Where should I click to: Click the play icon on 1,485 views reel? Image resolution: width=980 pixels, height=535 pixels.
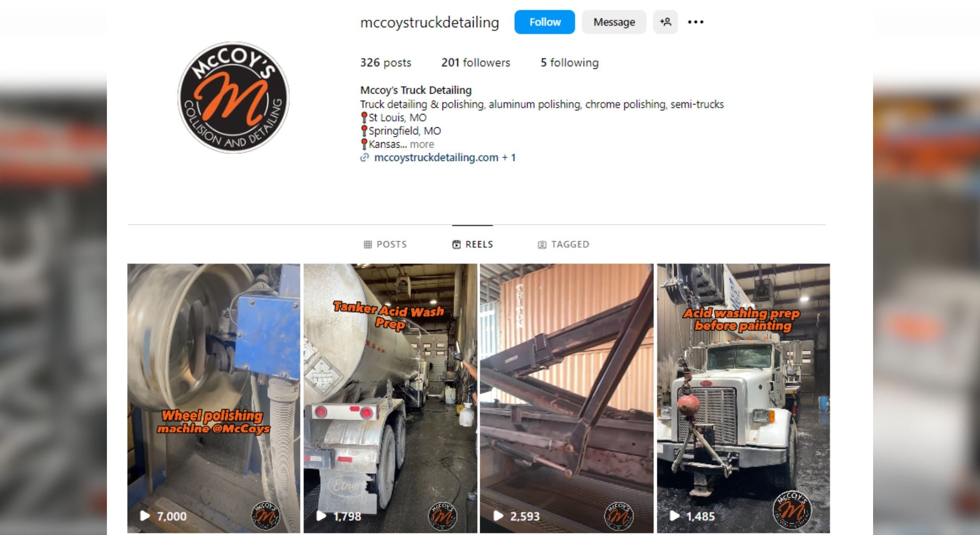point(674,516)
